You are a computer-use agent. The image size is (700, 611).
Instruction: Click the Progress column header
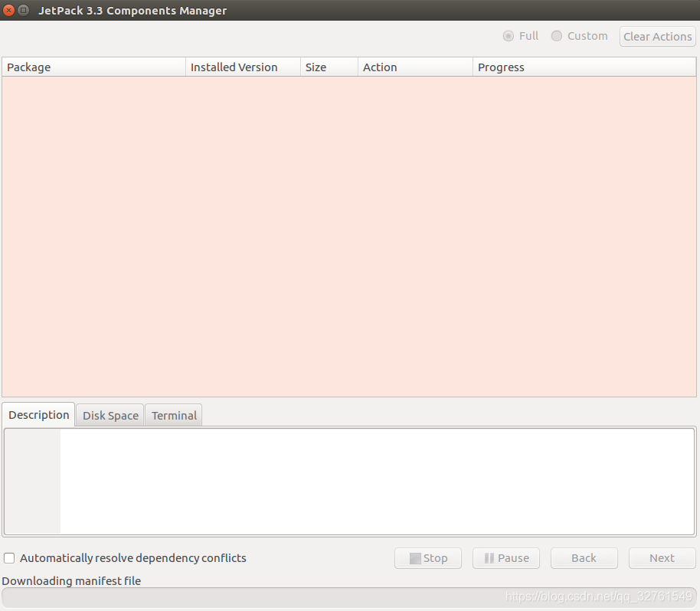[x=584, y=67]
